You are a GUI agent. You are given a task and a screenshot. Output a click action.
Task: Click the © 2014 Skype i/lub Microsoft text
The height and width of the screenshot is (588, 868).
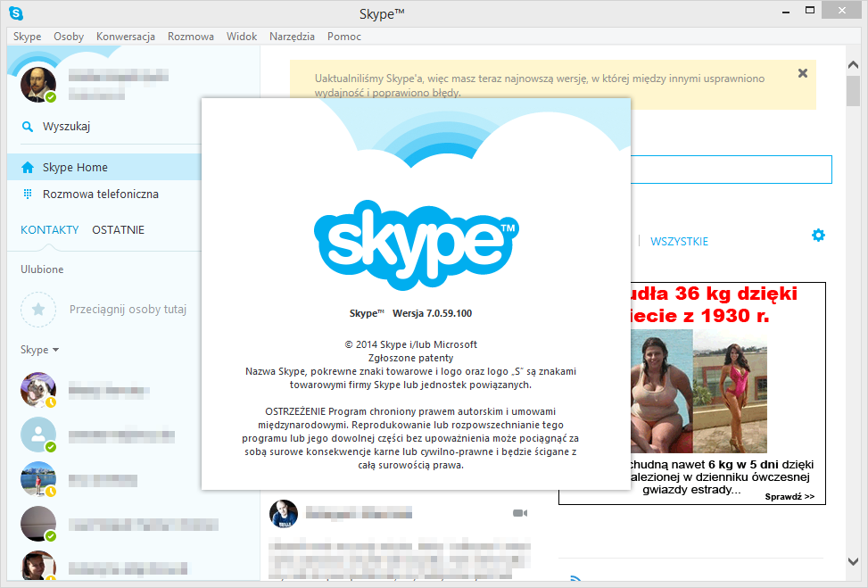[410, 344]
